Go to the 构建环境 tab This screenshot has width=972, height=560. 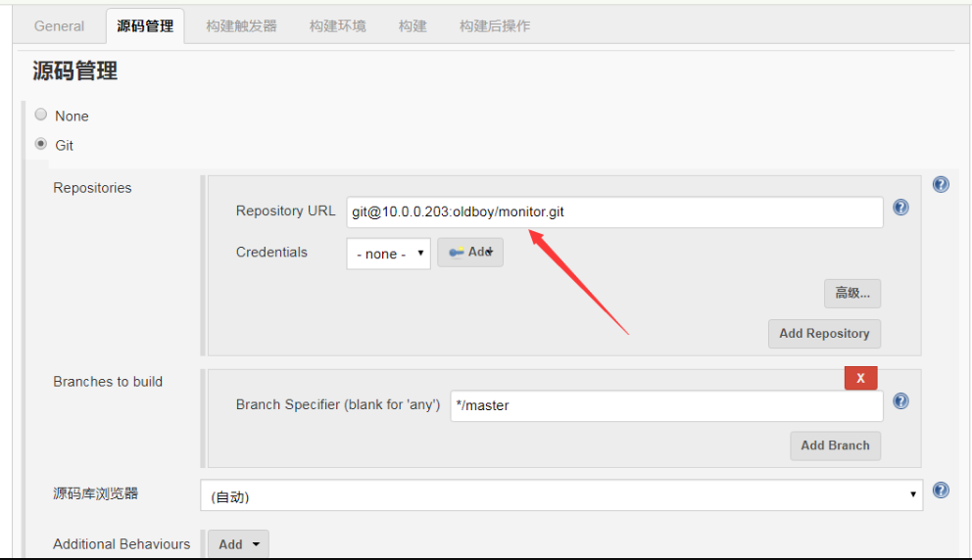338,26
